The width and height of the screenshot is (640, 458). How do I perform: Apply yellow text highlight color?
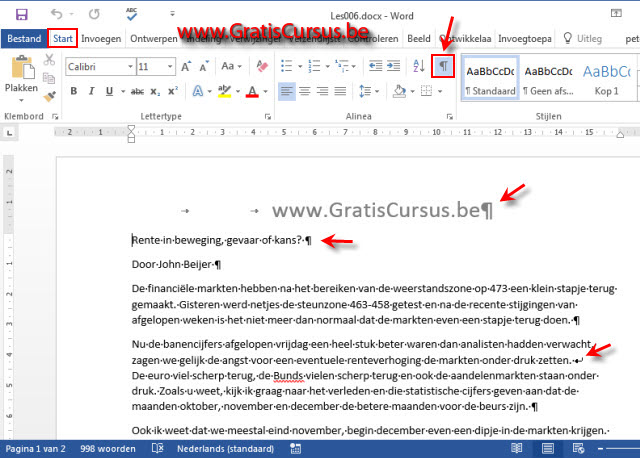[224, 91]
